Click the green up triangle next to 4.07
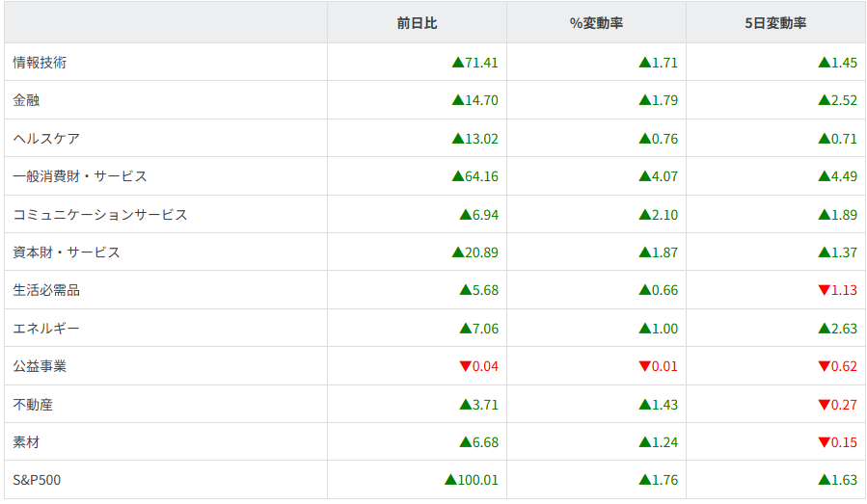Screen dimensions: 867x504 coord(644,176)
